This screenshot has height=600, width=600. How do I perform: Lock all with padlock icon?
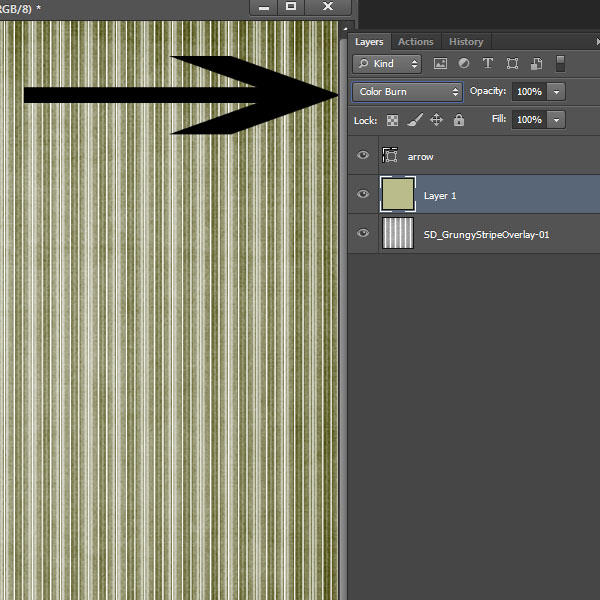459,120
